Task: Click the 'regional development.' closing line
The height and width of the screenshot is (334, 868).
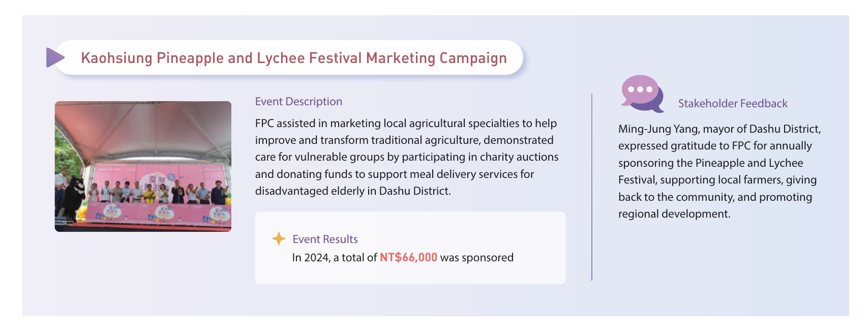Action: (x=674, y=214)
